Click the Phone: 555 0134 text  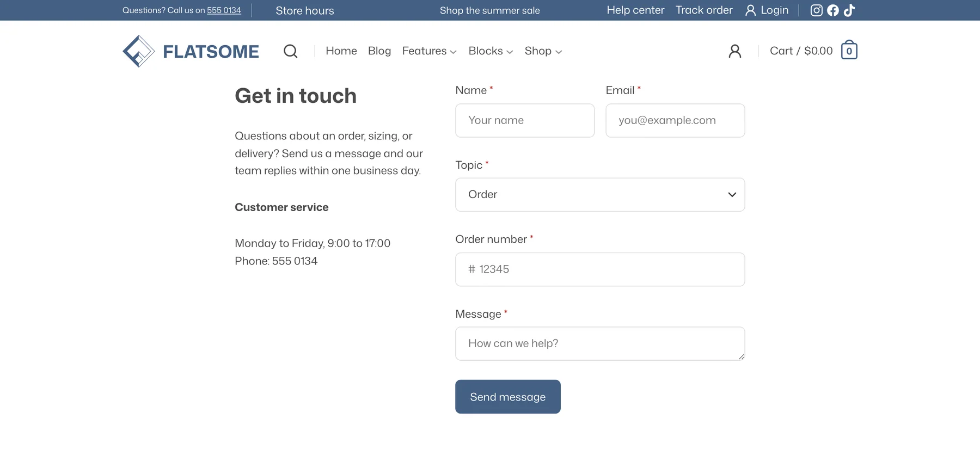276,261
